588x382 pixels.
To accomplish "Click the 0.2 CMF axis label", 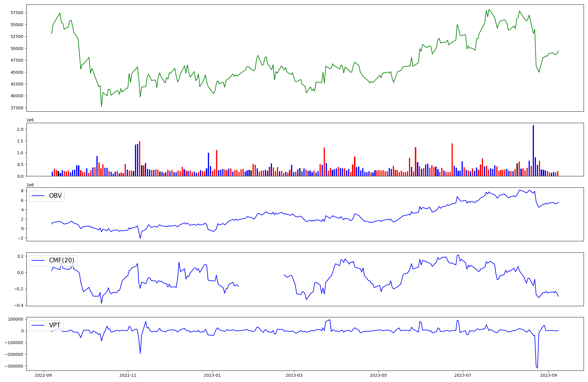I will click(x=20, y=256).
